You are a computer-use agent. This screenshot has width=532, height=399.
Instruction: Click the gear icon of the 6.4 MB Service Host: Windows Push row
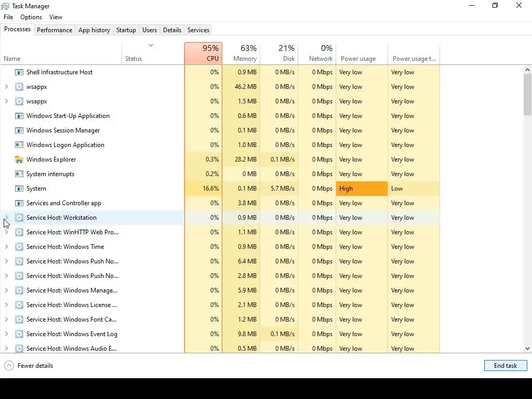pos(19,262)
